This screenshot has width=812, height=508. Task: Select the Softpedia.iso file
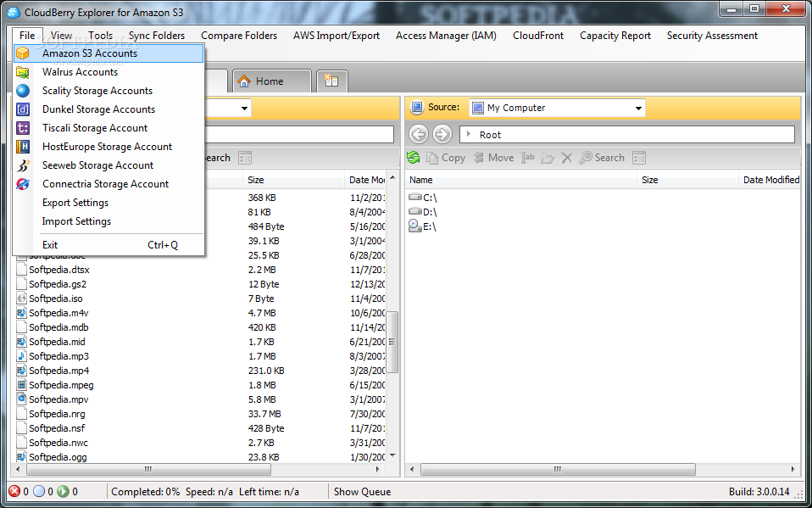click(x=56, y=299)
